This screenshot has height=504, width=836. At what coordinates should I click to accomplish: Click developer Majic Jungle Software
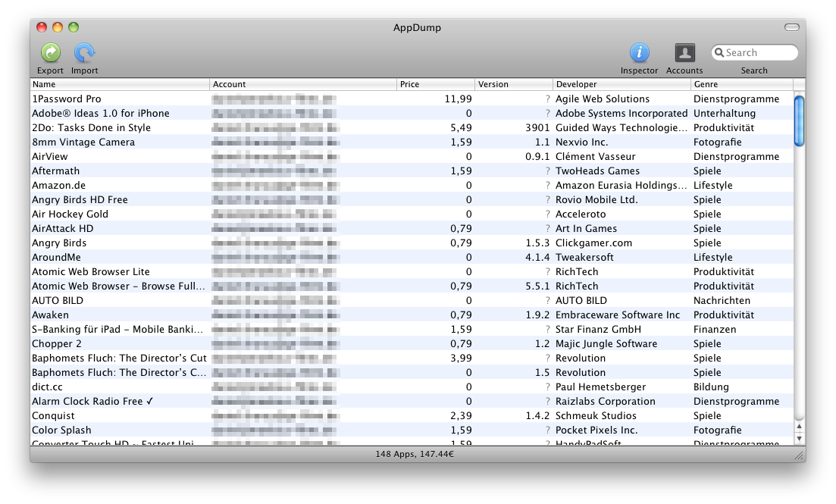[606, 343]
